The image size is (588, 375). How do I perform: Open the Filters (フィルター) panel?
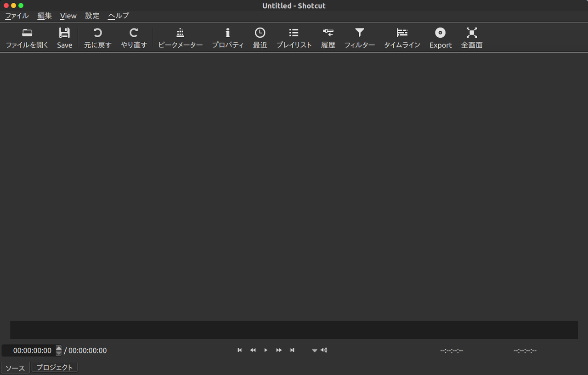tap(360, 38)
